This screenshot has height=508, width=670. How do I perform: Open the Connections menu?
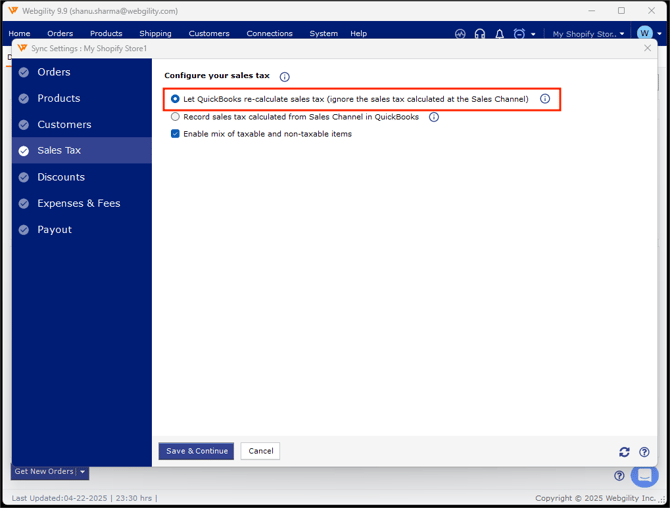(269, 34)
